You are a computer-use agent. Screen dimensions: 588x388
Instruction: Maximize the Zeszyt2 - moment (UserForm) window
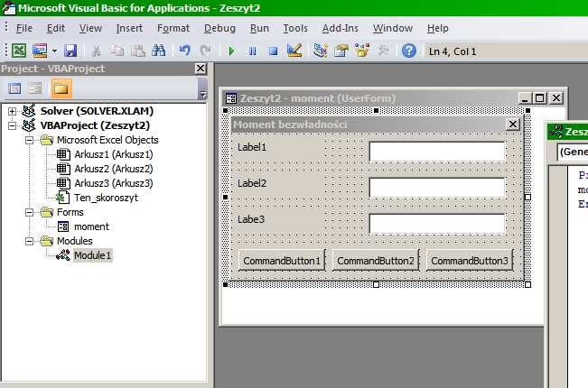tap(539, 98)
